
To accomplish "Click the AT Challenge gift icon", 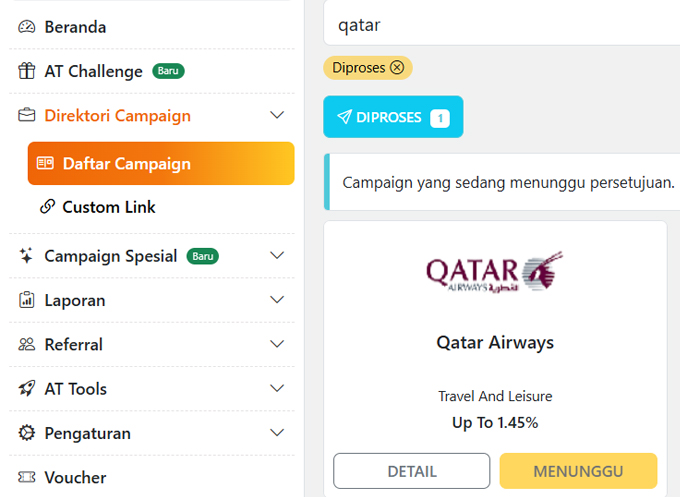I will click(x=27, y=71).
